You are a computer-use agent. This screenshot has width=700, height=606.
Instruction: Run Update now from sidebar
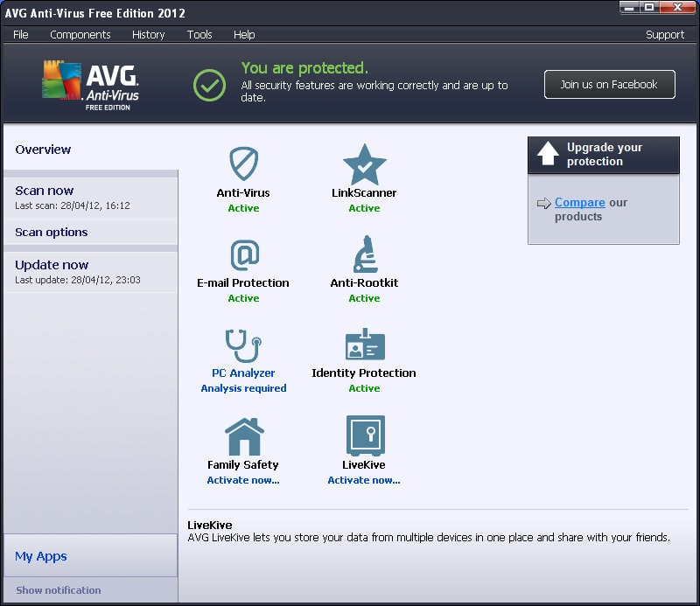52,265
